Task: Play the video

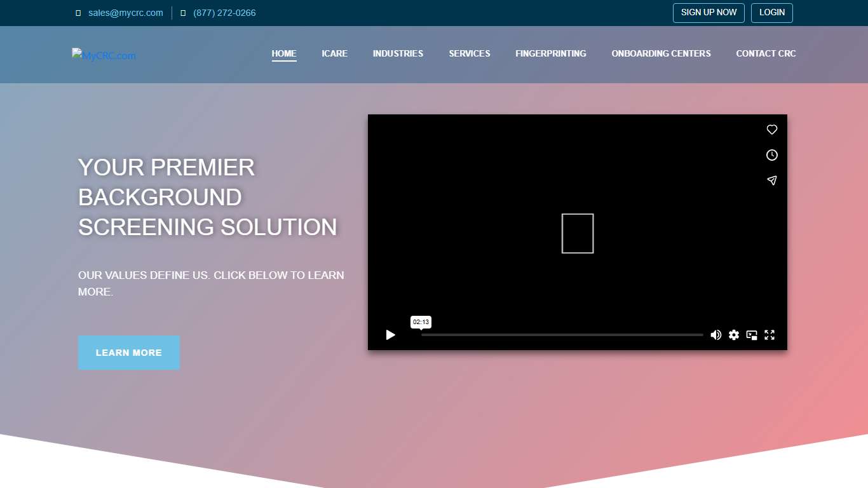Action: tap(390, 335)
